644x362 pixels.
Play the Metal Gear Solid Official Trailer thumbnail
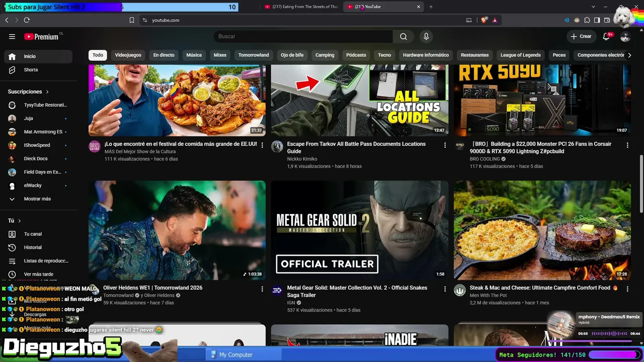360,230
